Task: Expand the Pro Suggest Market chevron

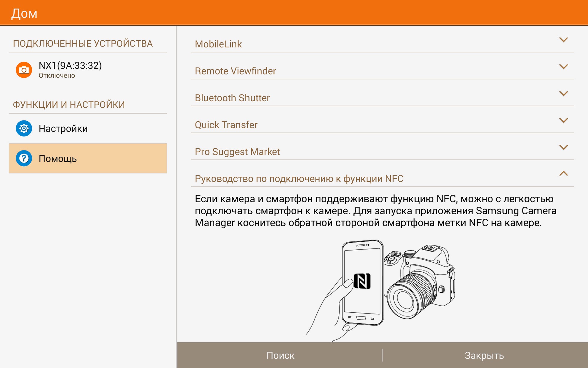Action: tap(563, 147)
